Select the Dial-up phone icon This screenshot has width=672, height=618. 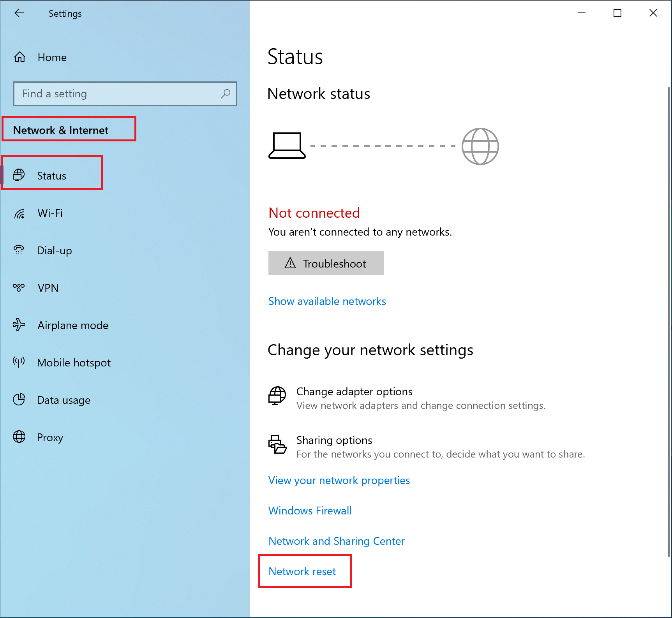click(19, 250)
